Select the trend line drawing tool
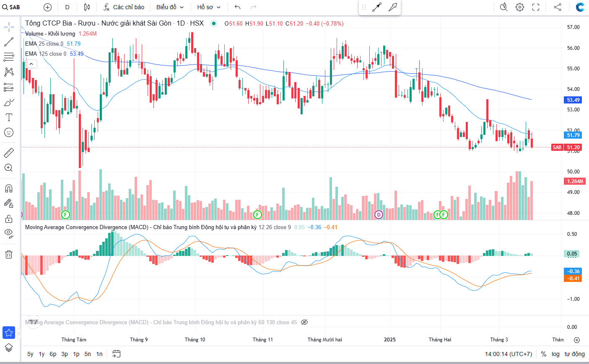Viewport: 589px width, 364px height. click(x=9, y=42)
